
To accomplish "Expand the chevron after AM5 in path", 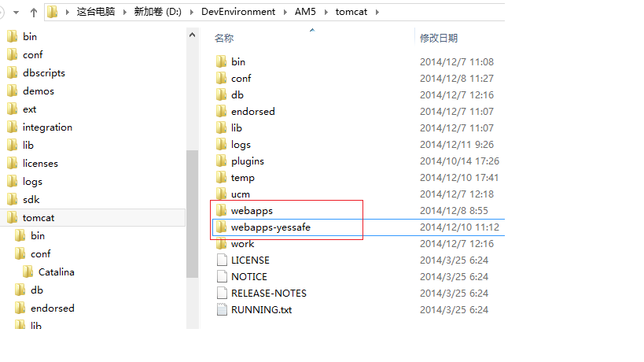I will pyautogui.click(x=326, y=12).
